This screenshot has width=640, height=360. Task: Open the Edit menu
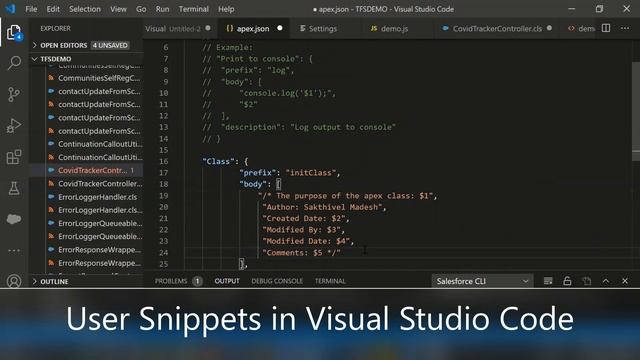53,9
